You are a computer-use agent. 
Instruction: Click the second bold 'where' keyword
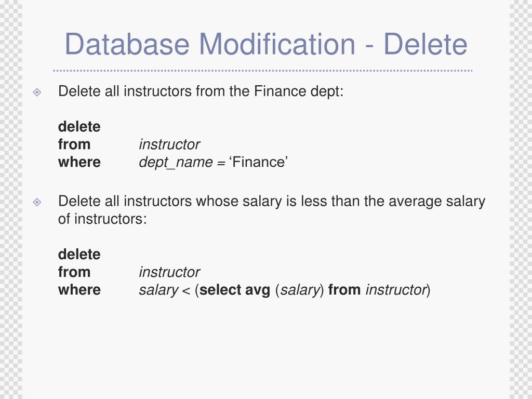pos(79,290)
